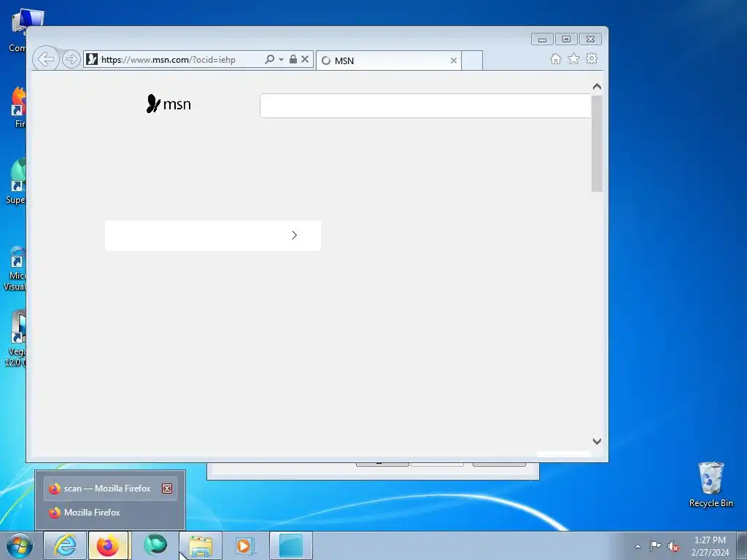Click the green globe app taskbar icon
747x560 pixels.
155,545
